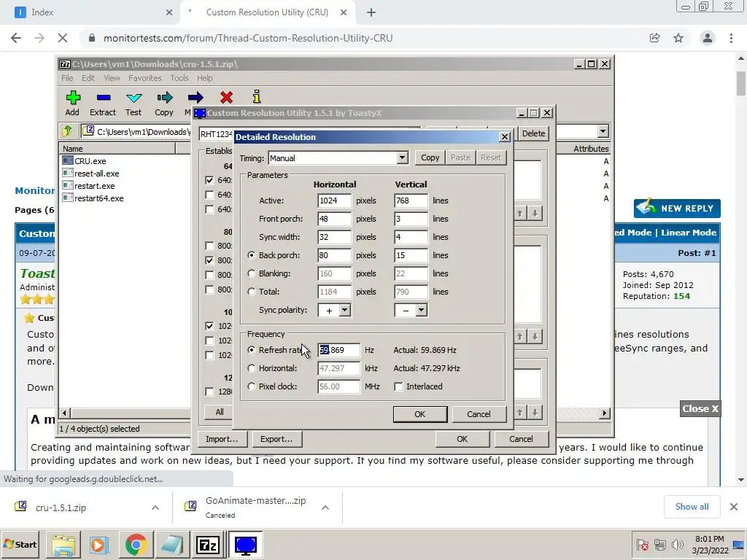Open Chrome from the taskbar
The height and width of the screenshot is (560, 747).
(136, 544)
